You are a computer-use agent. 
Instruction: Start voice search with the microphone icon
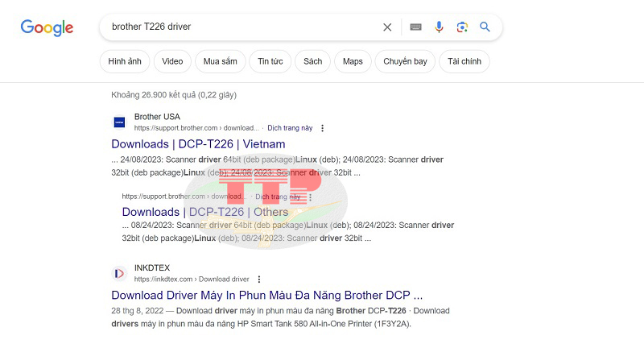tap(439, 27)
